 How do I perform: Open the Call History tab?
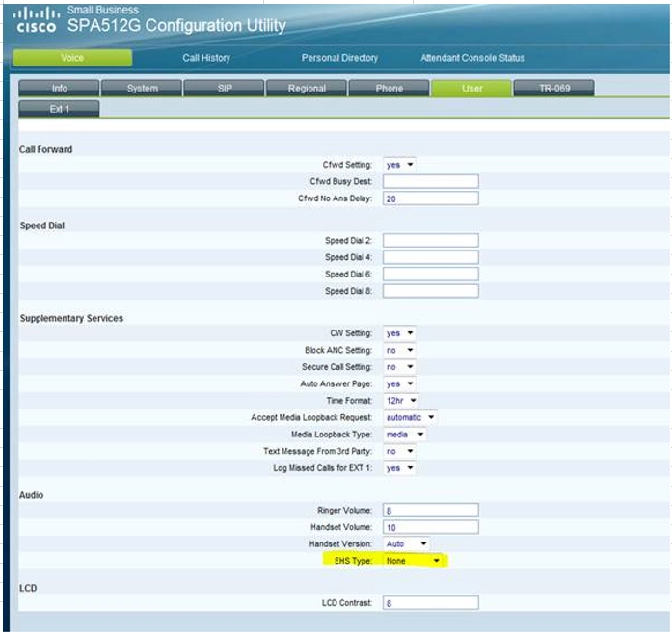(x=206, y=58)
